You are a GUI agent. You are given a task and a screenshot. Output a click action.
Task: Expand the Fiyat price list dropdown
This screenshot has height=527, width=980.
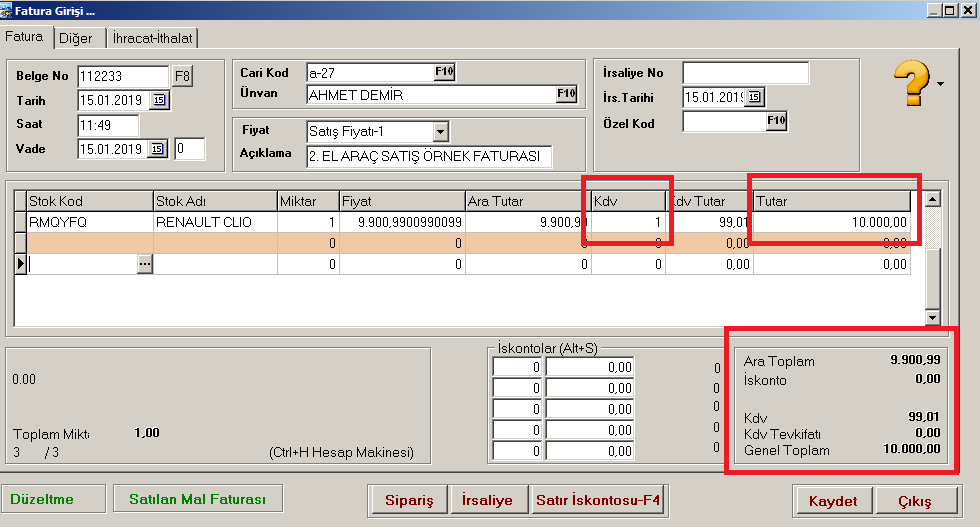[440, 131]
